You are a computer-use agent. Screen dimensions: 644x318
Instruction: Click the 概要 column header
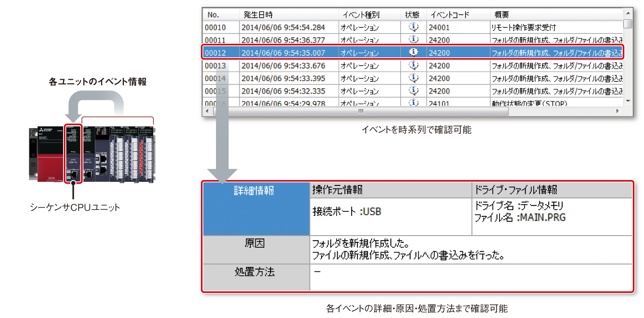502,15
